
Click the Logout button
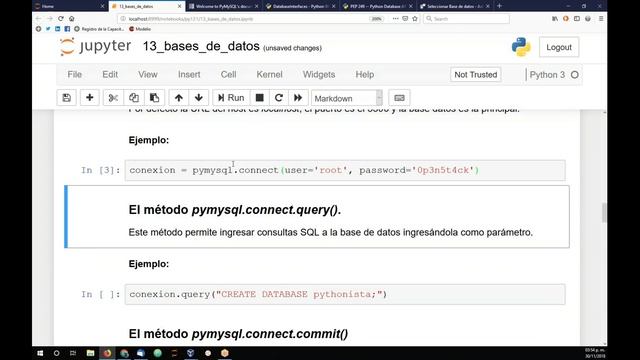click(559, 47)
